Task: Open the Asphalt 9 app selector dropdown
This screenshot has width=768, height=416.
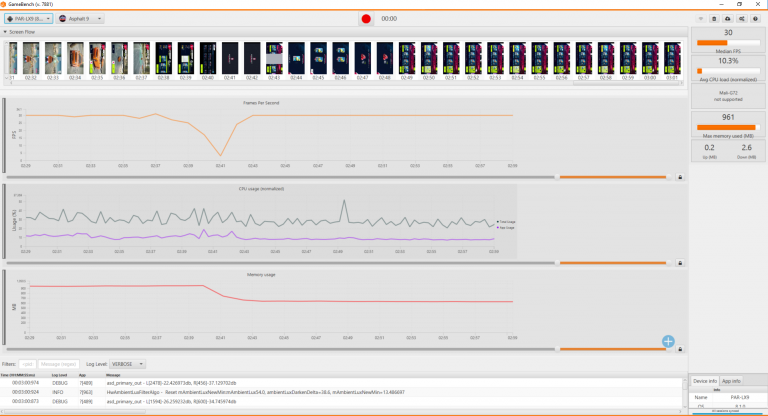Action: [x=80, y=19]
